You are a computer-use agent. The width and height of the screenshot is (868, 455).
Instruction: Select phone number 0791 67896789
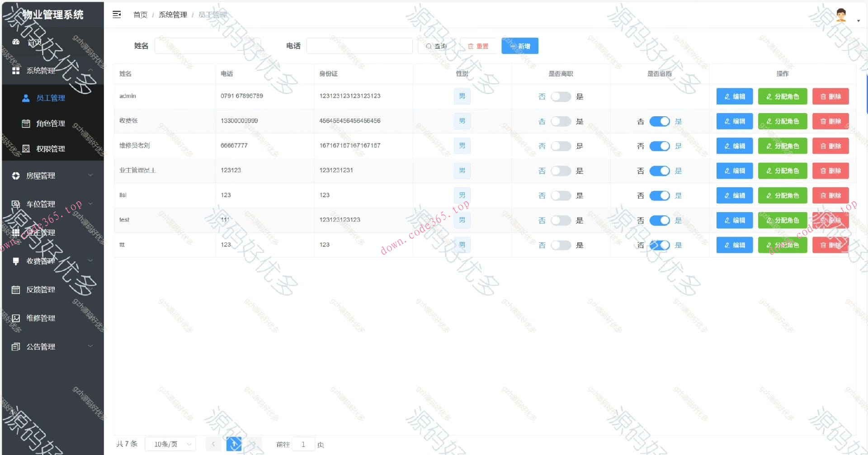click(x=242, y=96)
